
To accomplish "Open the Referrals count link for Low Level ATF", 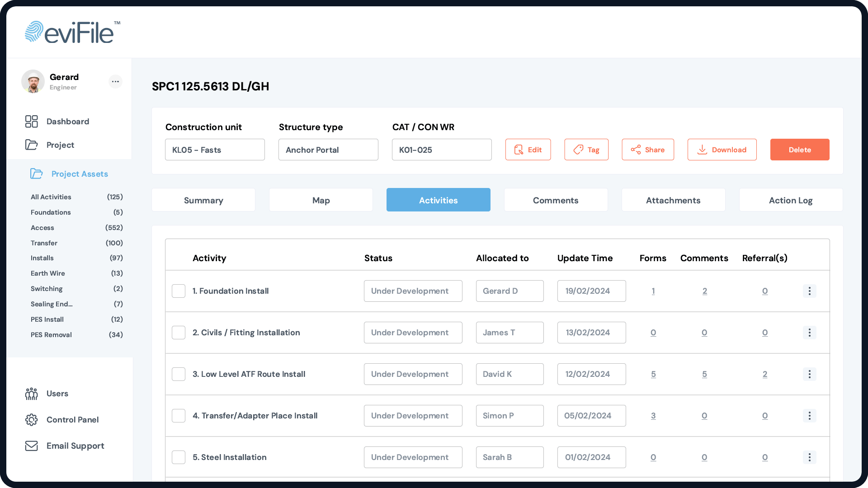I will [765, 374].
